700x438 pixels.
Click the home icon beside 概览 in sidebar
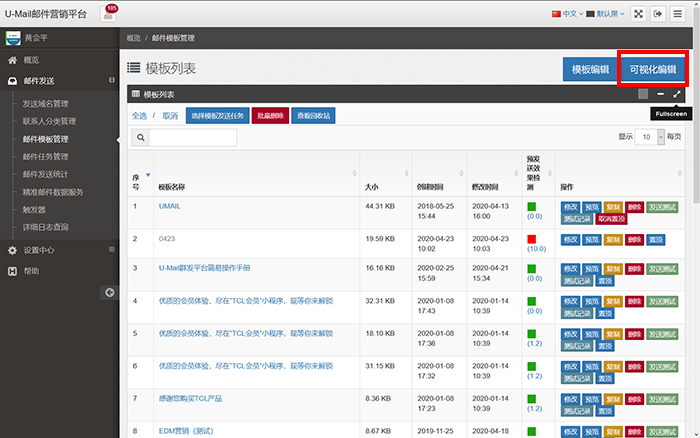pos(12,61)
